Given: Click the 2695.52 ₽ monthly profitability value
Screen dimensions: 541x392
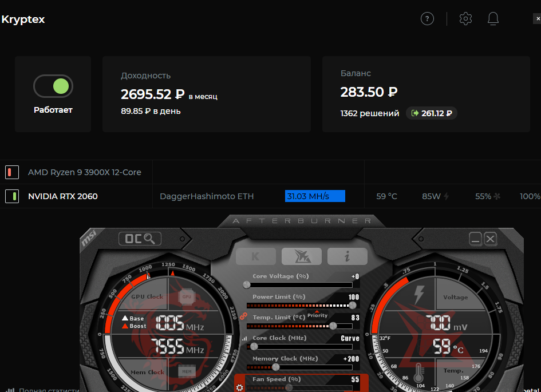Looking at the screenshot, I should coord(152,94).
